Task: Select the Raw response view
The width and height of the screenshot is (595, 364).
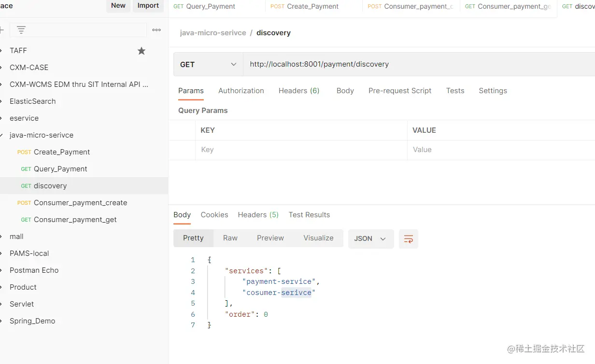Action: click(230, 238)
